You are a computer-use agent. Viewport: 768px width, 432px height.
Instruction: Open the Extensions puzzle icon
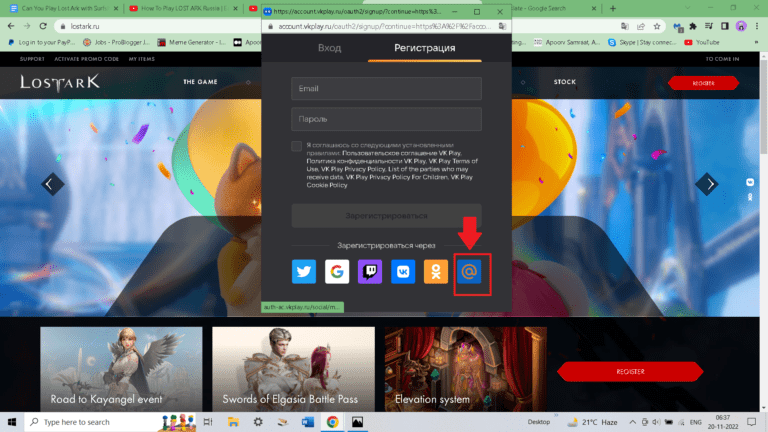click(x=693, y=26)
